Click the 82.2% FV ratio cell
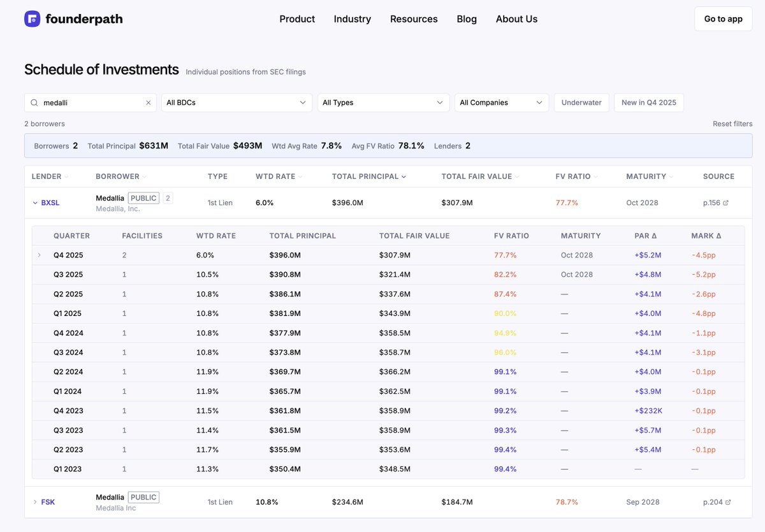 506,275
